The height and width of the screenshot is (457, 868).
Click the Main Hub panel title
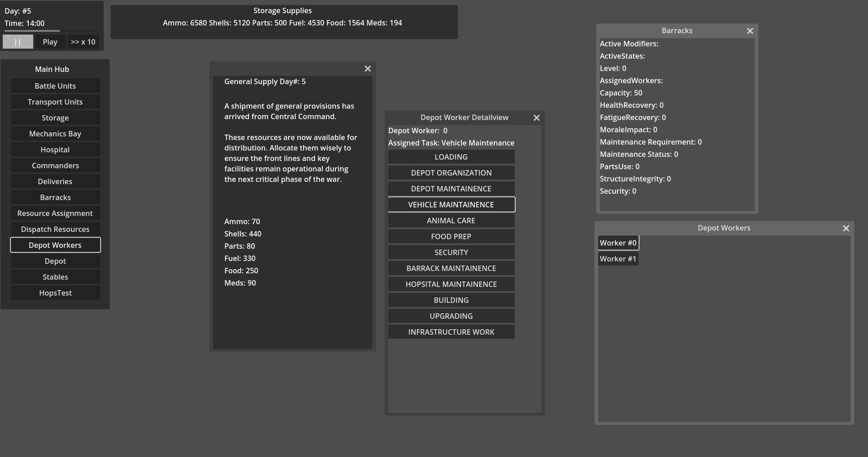point(52,69)
